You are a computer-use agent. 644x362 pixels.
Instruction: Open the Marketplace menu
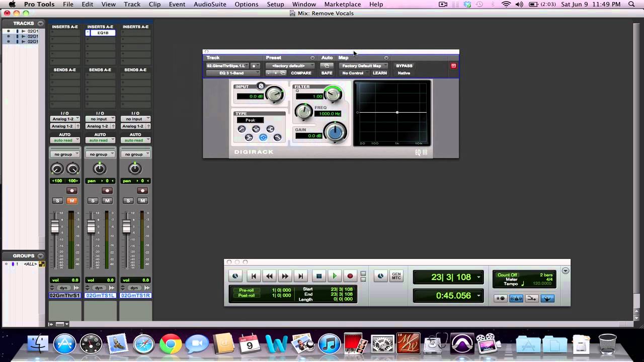[343, 4]
